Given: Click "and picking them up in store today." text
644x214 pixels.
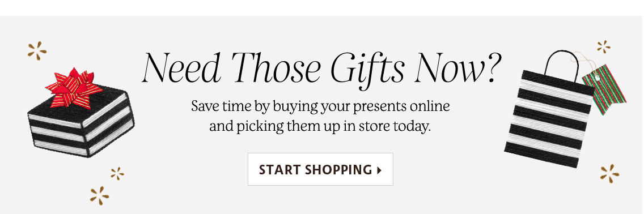Looking at the screenshot, I should (x=320, y=126).
